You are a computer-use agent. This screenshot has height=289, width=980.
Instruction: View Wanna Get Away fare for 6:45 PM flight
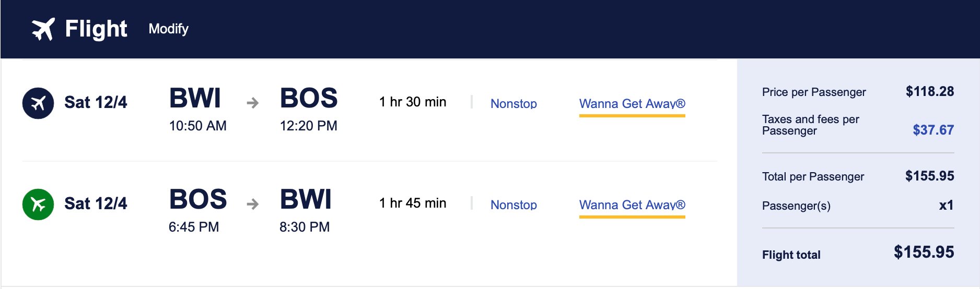632,204
